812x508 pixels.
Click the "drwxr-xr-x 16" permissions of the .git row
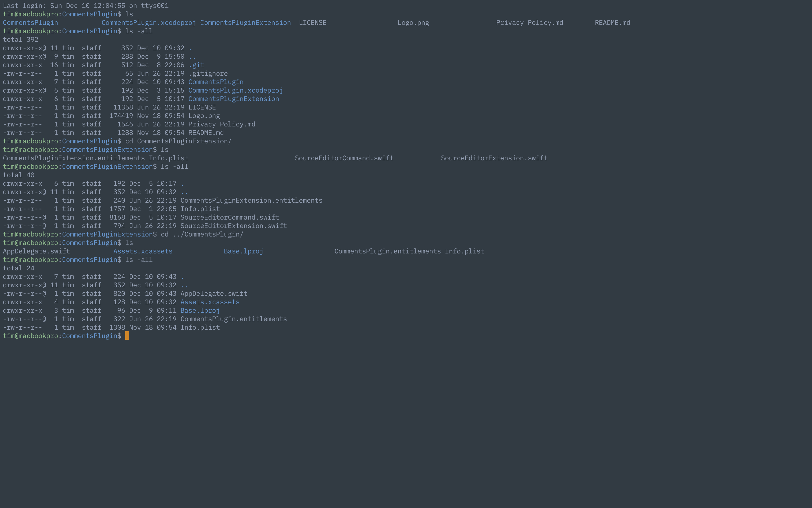tap(30, 65)
